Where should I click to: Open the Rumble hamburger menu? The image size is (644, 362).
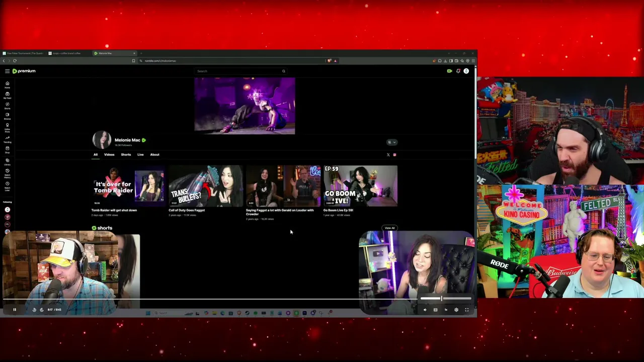click(7, 71)
